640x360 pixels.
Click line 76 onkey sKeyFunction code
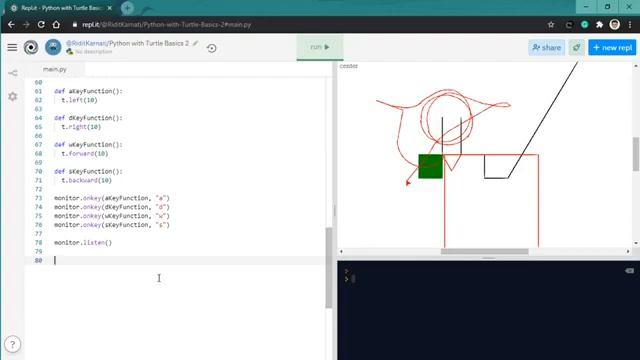[112, 225]
